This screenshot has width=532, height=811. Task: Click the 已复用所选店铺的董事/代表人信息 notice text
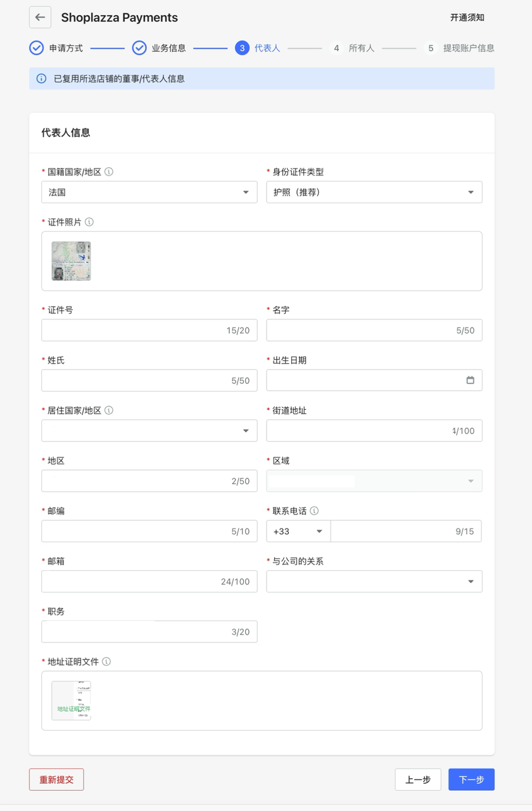119,79
